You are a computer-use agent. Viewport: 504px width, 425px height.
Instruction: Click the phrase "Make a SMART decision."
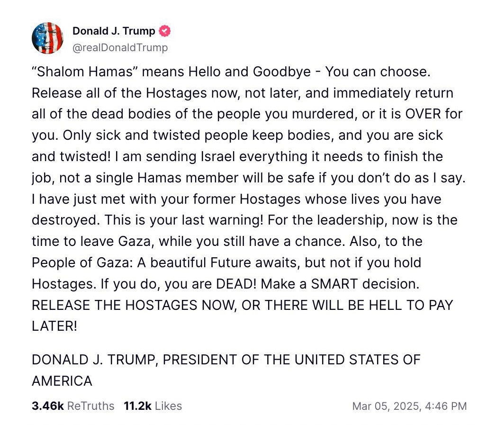(x=340, y=284)
